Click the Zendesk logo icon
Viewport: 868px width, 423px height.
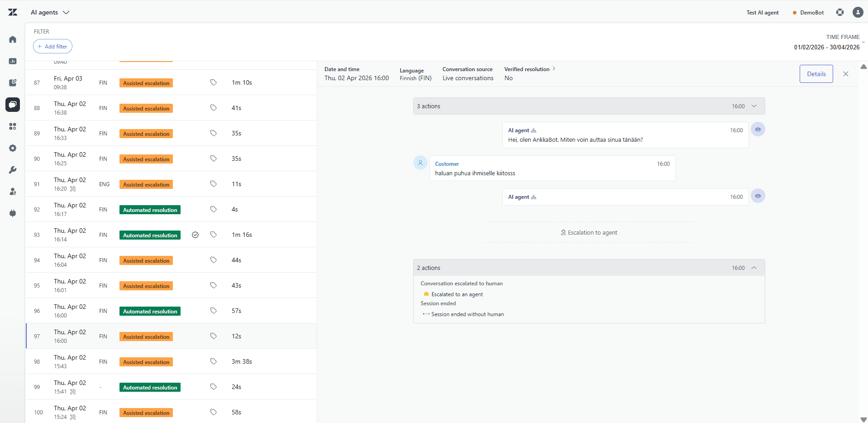tap(13, 12)
